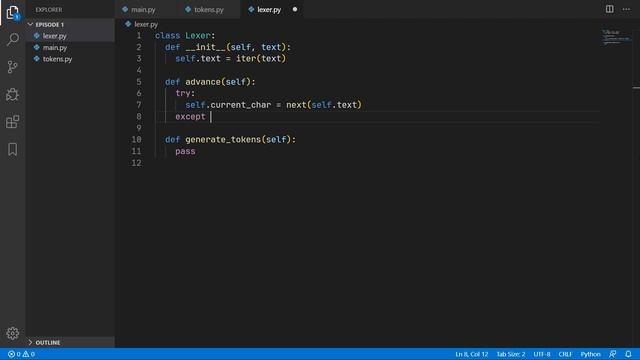Open the Search view icon
The height and width of the screenshot is (360, 640).
point(13,40)
